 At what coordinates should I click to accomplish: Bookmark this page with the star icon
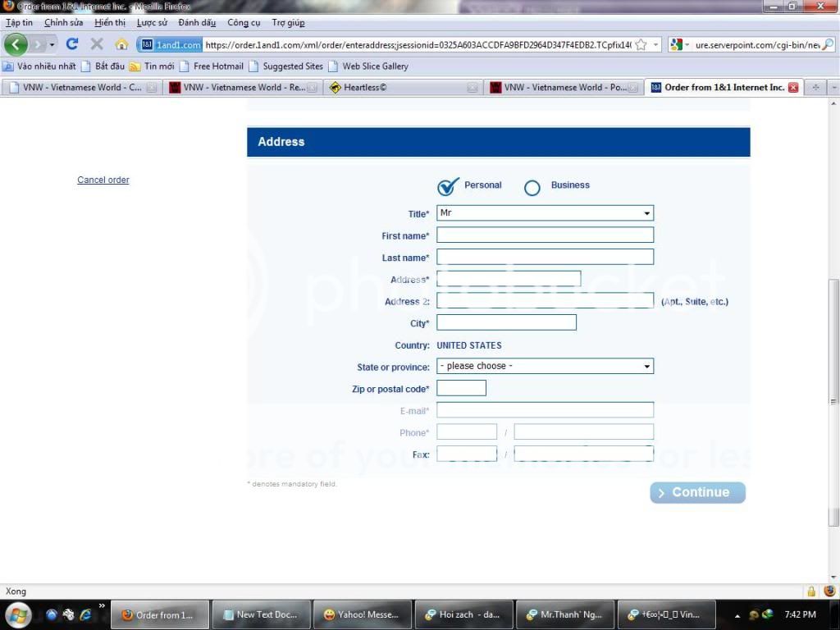641,45
